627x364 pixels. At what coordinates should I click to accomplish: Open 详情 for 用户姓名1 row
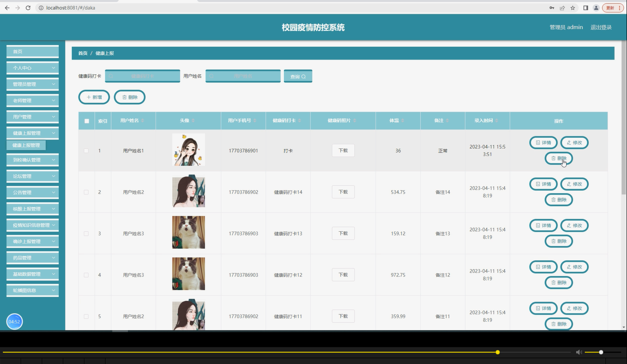click(x=543, y=143)
